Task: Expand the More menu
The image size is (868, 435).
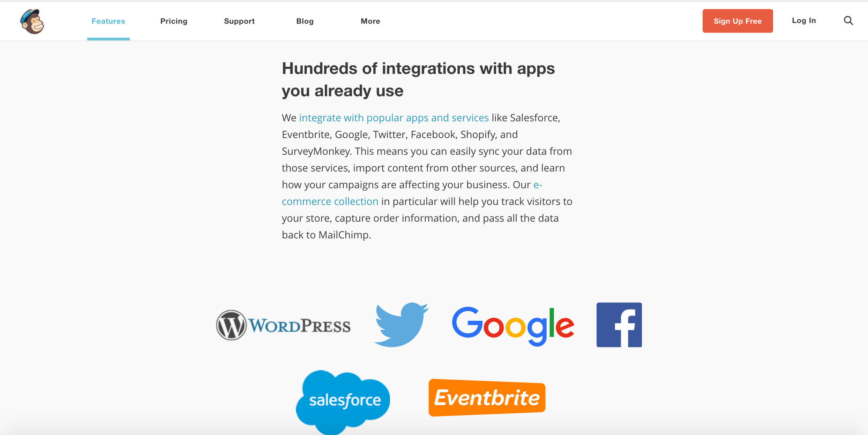Action: click(x=371, y=21)
